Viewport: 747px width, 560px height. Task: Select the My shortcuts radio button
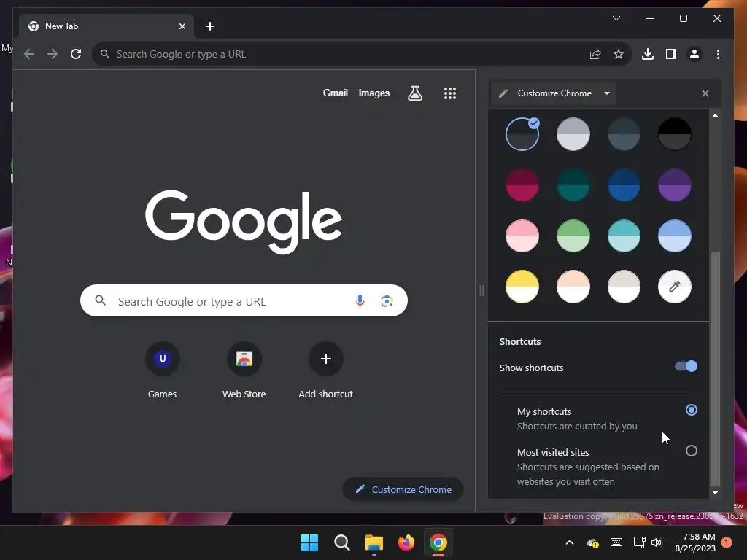[x=692, y=410]
